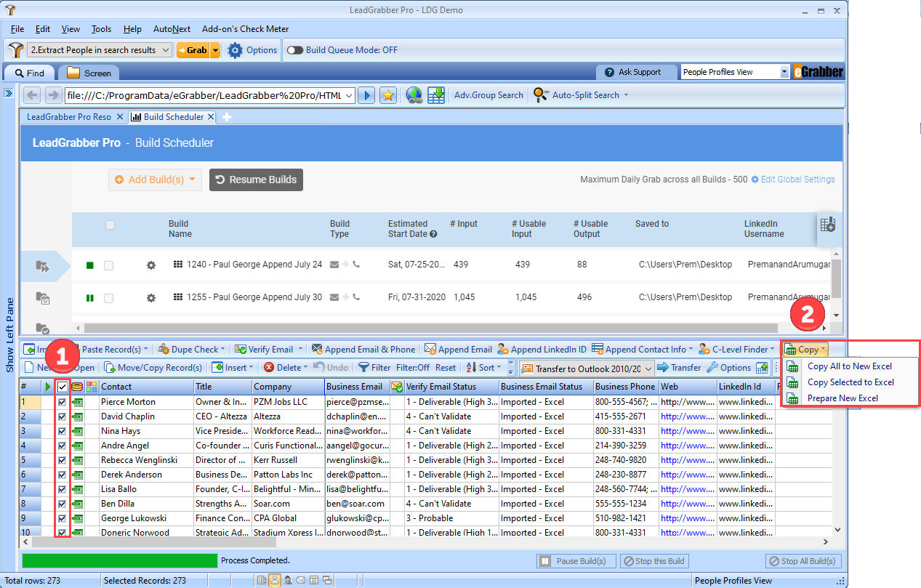Click the Options gear icon in top toolbar
921x588 pixels.
click(235, 50)
